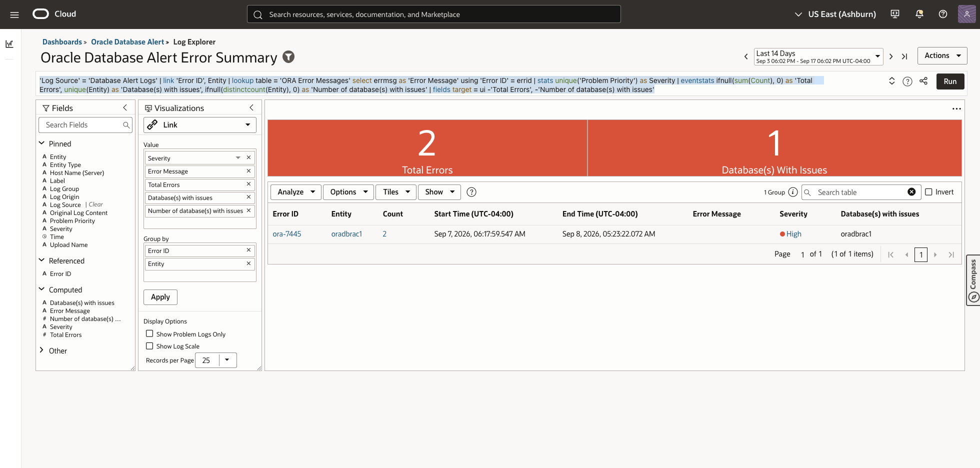Open the help icon next to Show
The image size is (980, 468).
coord(471,192)
